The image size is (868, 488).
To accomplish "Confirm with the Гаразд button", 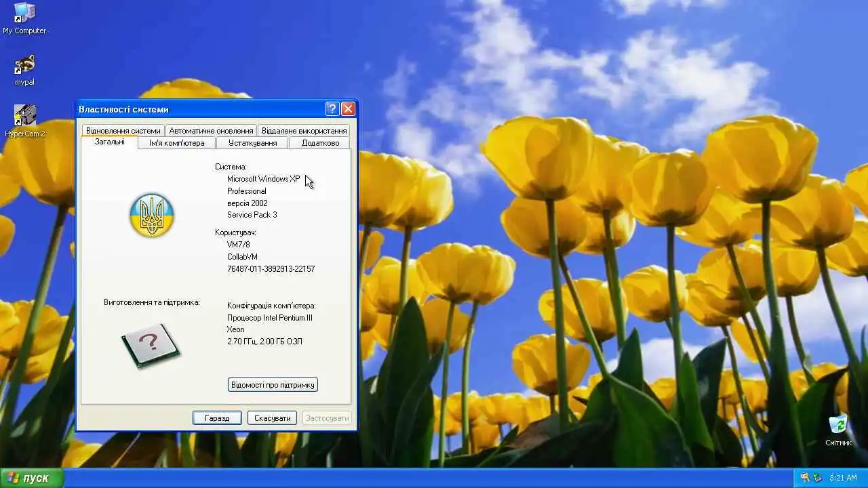I will pos(217,418).
